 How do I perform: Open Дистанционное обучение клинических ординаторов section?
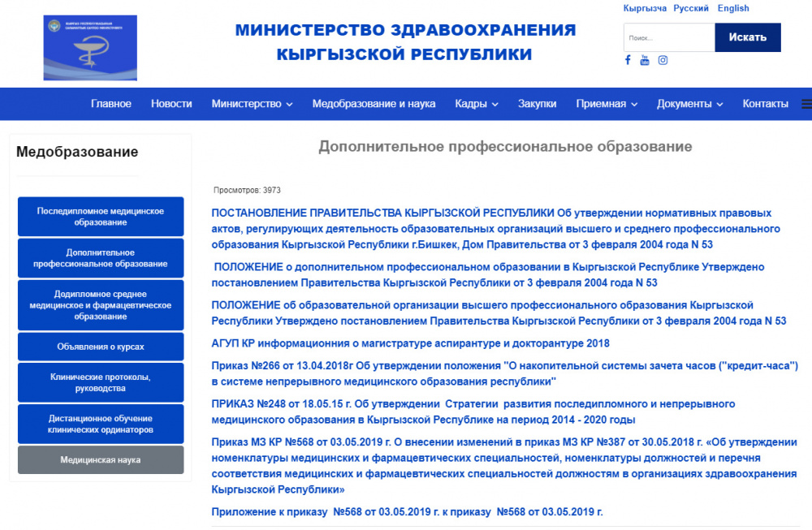100,424
